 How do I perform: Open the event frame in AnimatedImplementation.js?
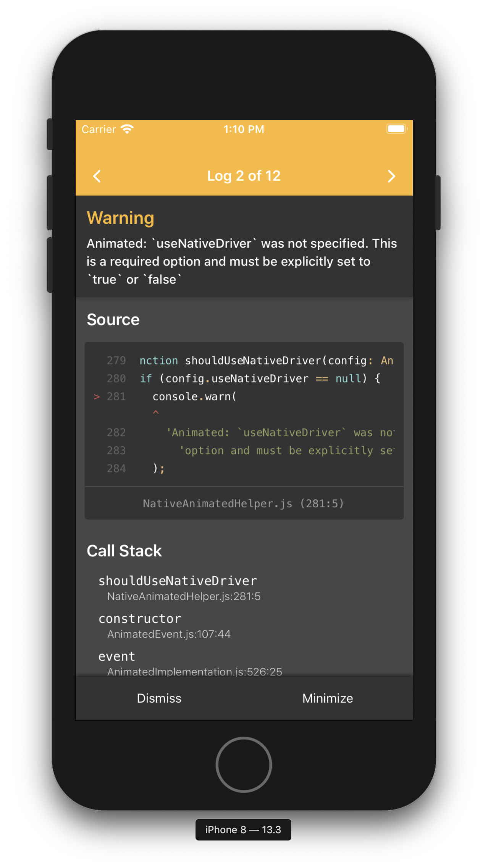116,656
